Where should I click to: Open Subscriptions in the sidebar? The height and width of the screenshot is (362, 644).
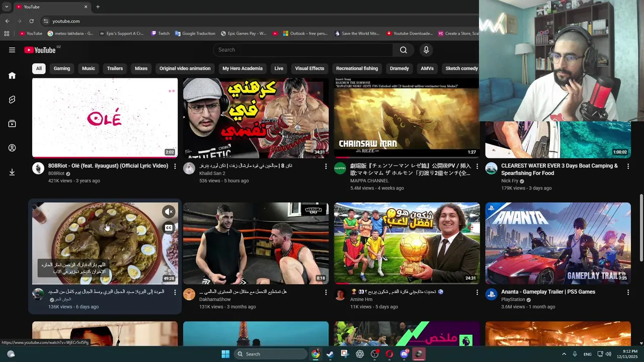pyautogui.click(x=12, y=124)
